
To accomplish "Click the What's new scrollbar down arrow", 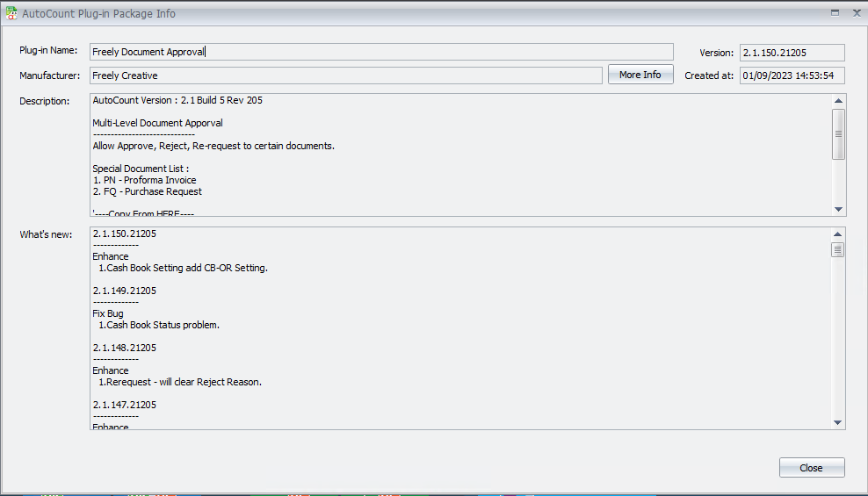I will [x=838, y=422].
